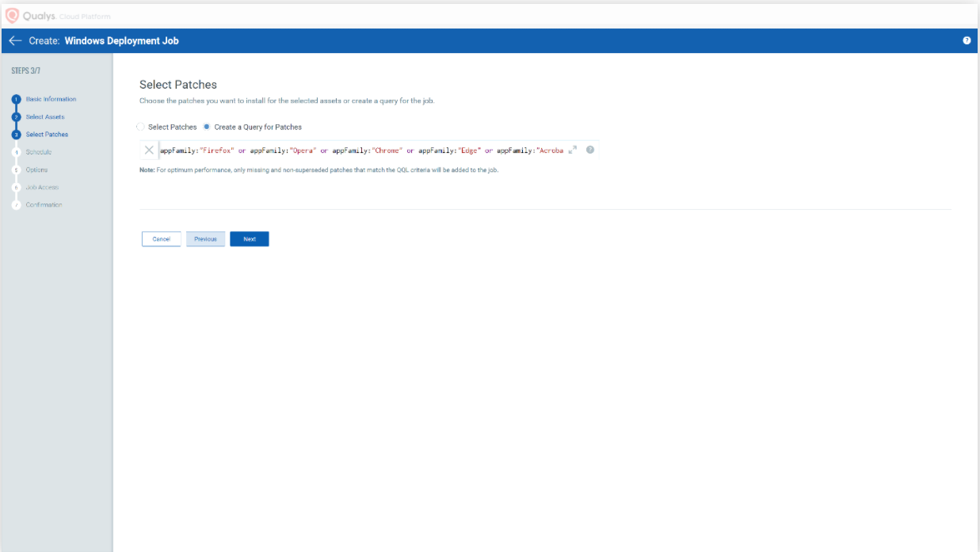The width and height of the screenshot is (980, 552).
Task: Choose the Select Patches radio button
Action: click(x=141, y=127)
